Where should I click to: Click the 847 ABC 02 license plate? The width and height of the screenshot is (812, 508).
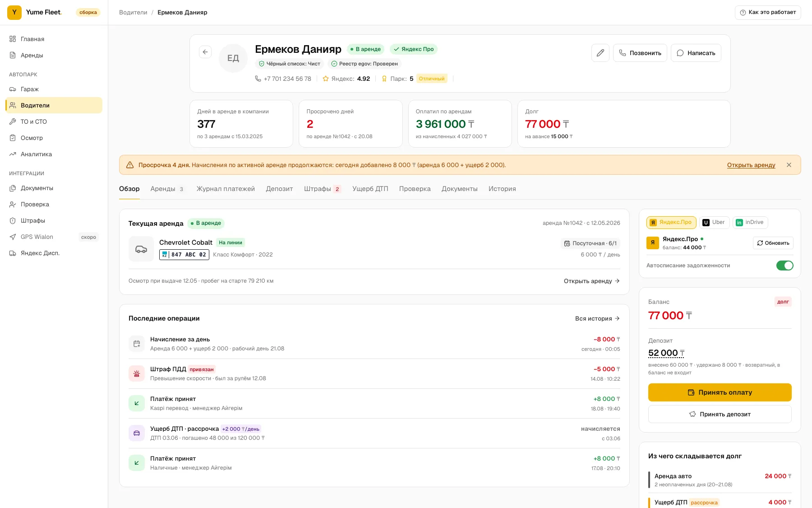pyautogui.click(x=184, y=255)
